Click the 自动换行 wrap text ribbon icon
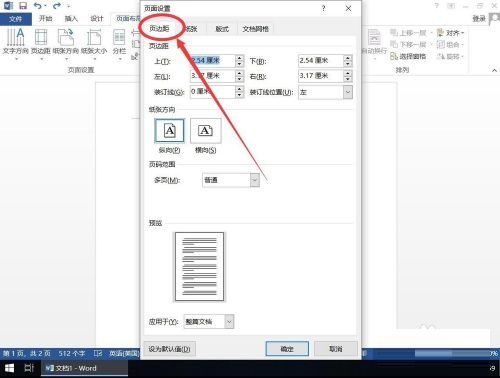 pyautogui.click(x=374, y=42)
